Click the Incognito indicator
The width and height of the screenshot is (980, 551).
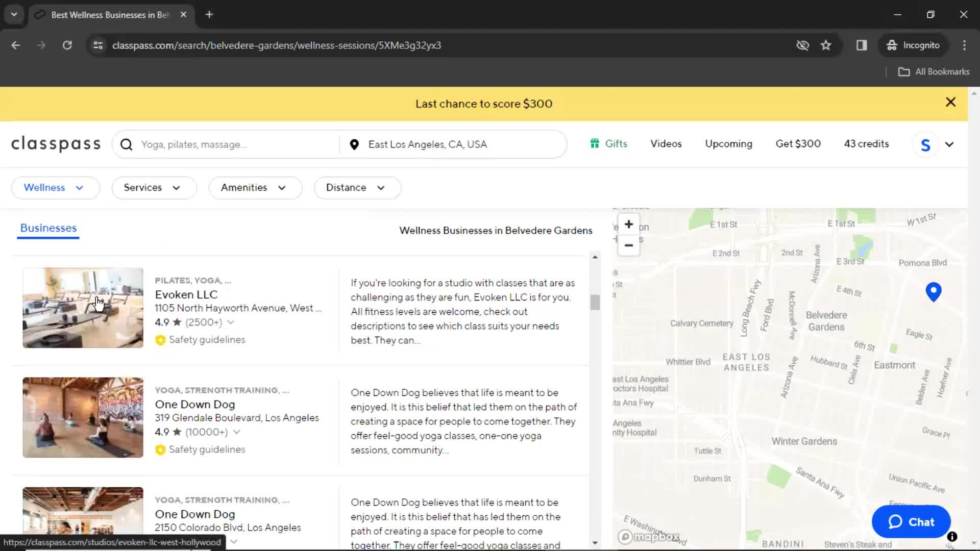[x=914, y=45]
